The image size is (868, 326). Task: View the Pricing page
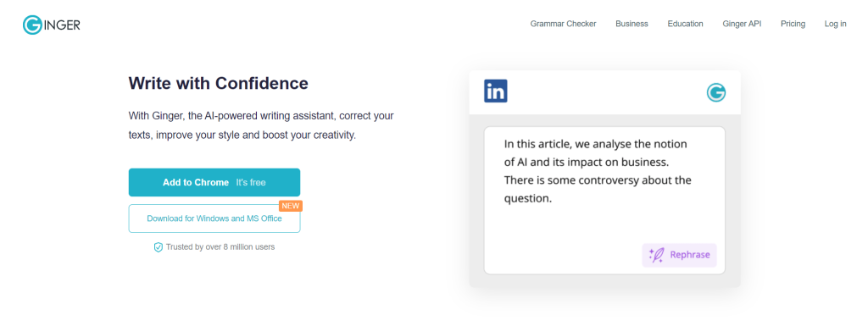(793, 24)
